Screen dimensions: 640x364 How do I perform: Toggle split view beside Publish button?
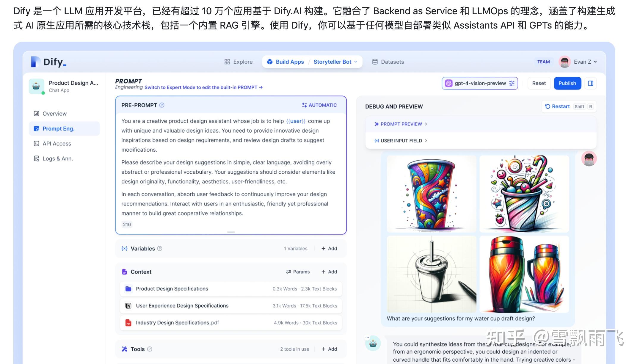click(x=590, y=83)
